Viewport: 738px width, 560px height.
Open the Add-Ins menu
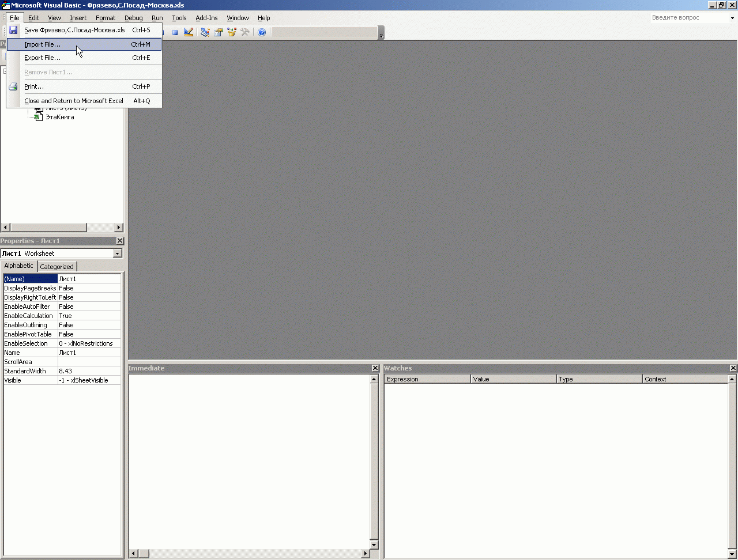[206, 18]
